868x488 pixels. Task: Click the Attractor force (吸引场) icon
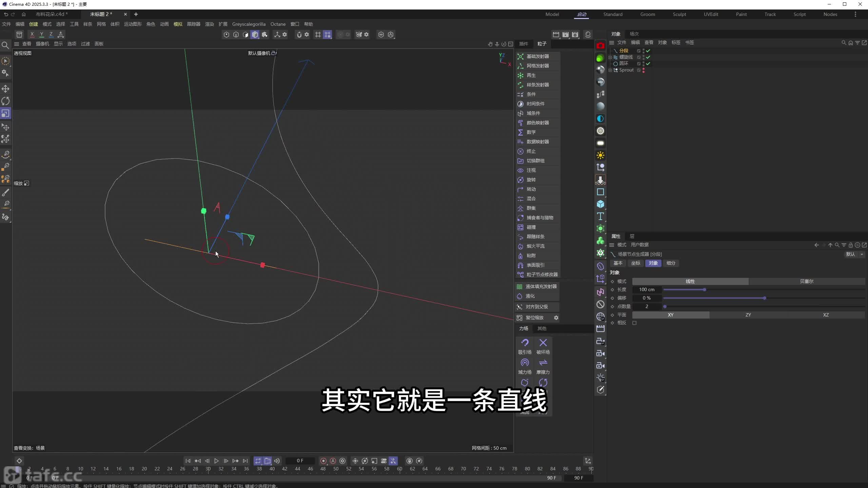tap(525, 343)
